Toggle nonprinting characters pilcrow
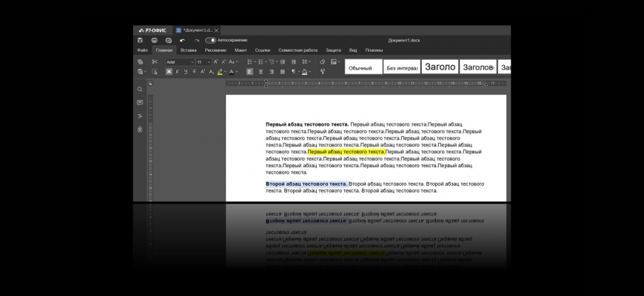This screenshot has width=644, height=296. point(293,72)
